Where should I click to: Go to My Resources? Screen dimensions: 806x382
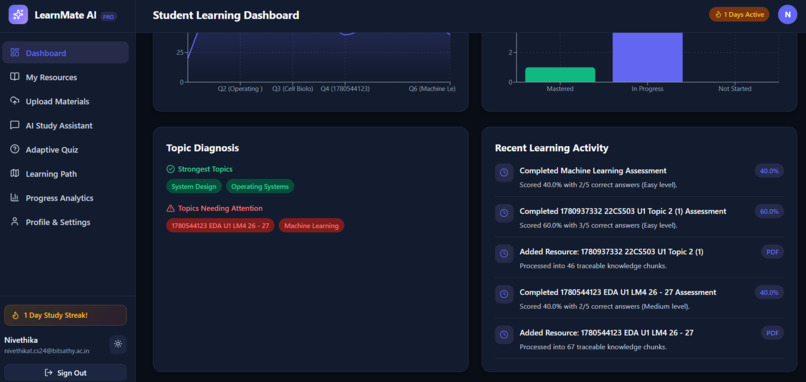click(65, 77)
